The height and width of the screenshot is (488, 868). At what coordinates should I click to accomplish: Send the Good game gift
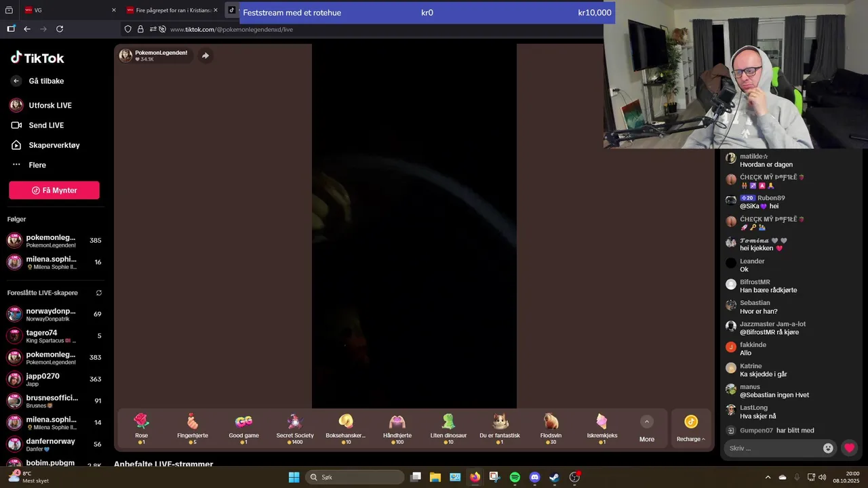(243, 428)
